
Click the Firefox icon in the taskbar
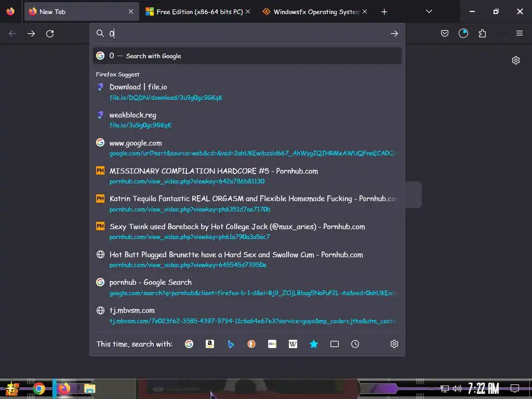click(64, 389)
